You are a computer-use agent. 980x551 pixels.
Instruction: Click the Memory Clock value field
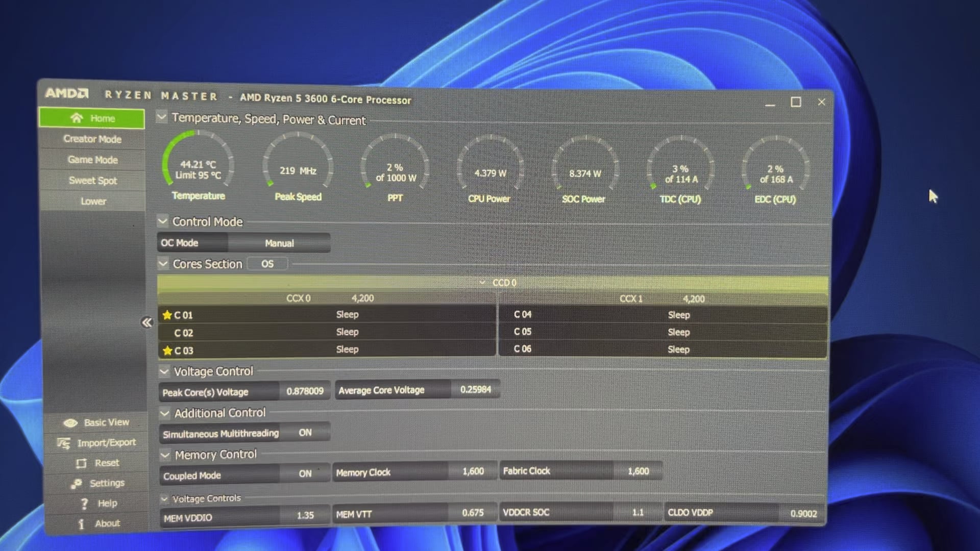[x=473, y=471]
